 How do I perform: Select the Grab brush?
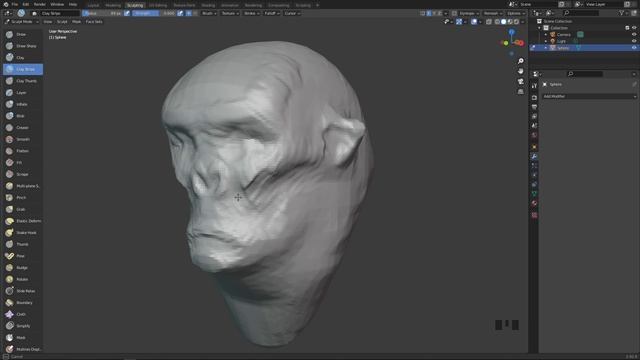[22, 209]
